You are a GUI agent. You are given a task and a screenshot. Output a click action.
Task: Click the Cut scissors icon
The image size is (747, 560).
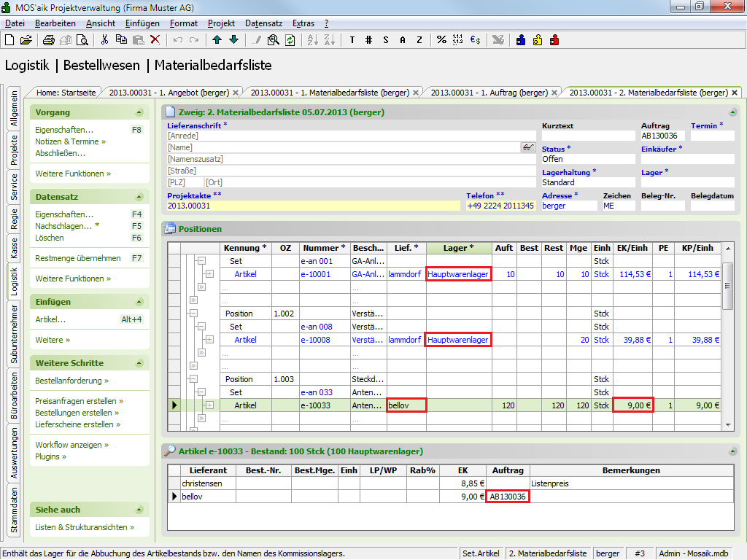click(104, 40)
